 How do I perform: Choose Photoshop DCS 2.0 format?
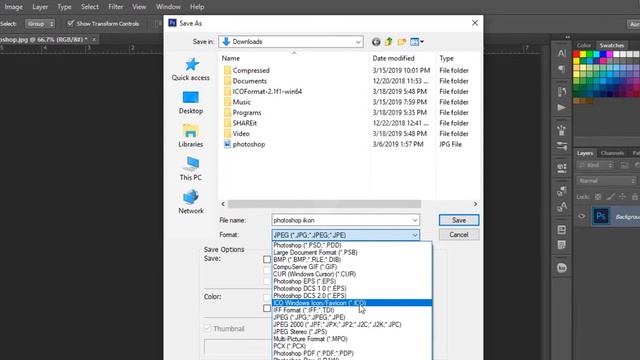click(352, 296)
